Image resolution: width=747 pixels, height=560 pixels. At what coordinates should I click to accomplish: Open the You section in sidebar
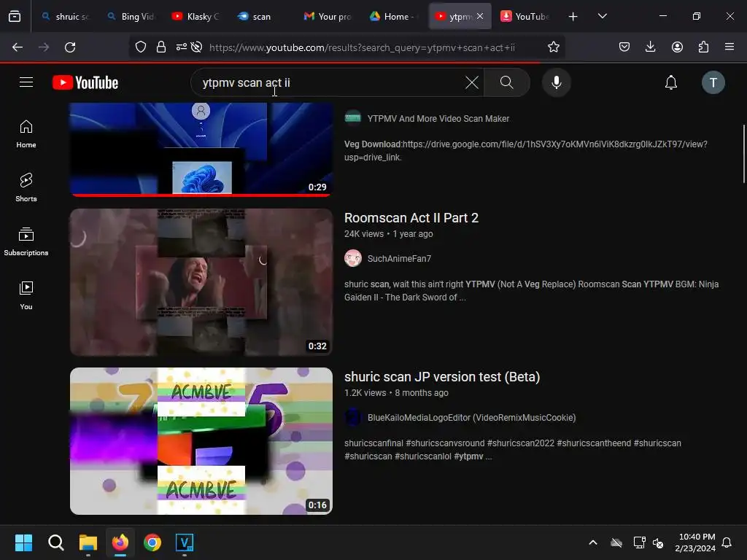(x=26, y=295)
